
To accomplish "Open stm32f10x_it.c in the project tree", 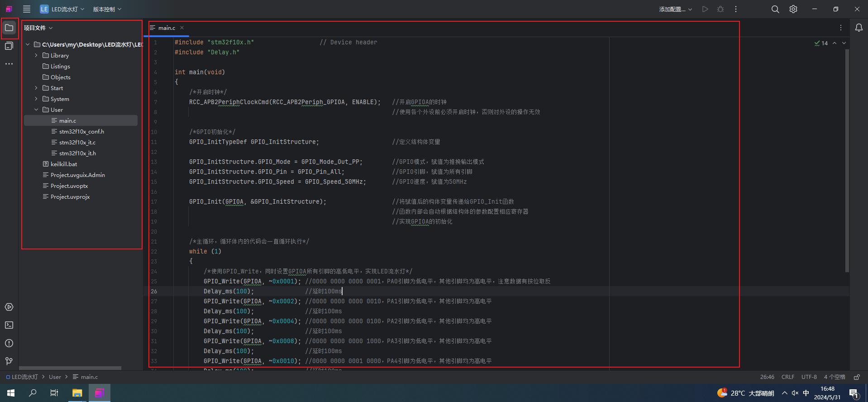I will [x=77, y=143].
